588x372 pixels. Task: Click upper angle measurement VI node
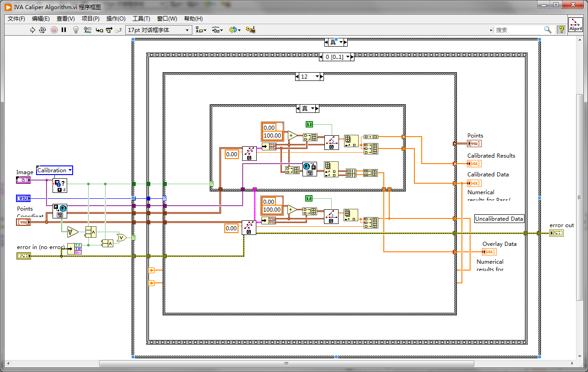tap(332, 143)
